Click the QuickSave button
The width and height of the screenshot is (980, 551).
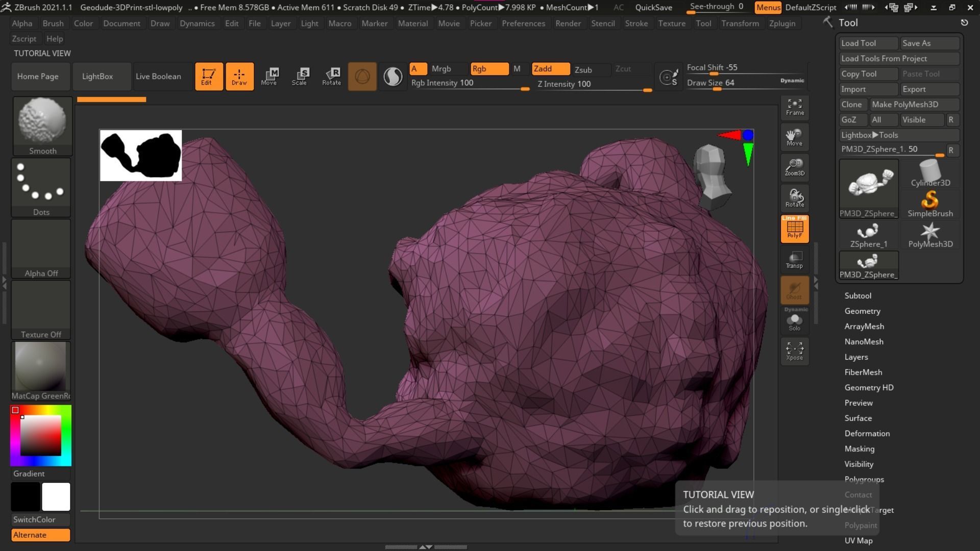click(x=653, y=8)
